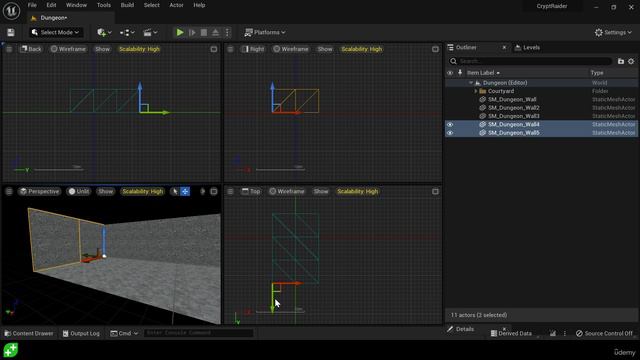
Task: Sort the Outliner by Item Label column
Action: [x=483, y=73]
